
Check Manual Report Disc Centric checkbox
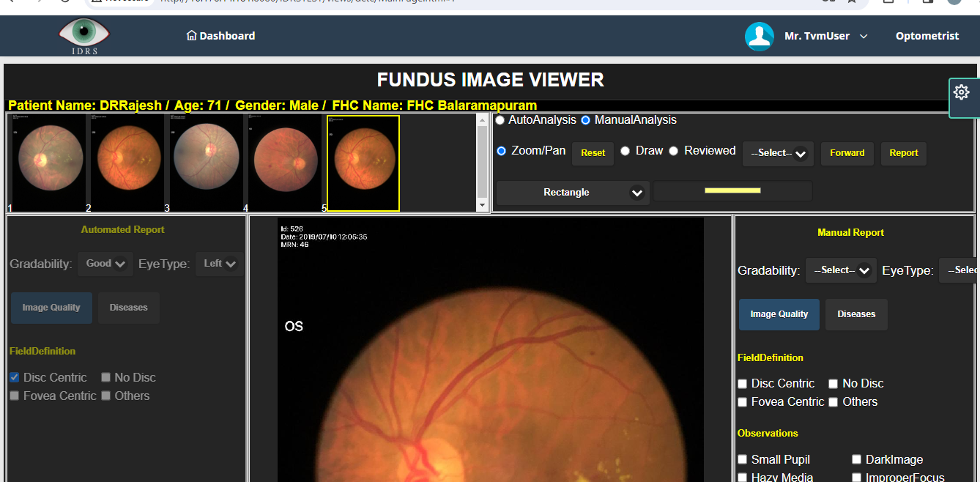[743, 384]
